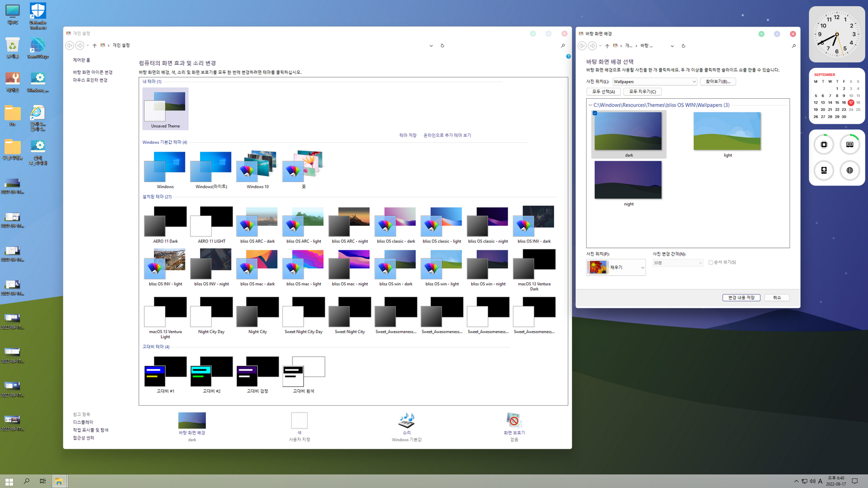Image resolution: width=868 pixels, height=488 pixels.
Task: Open 제어판 홈 in the sidebar
Action: 81,60
